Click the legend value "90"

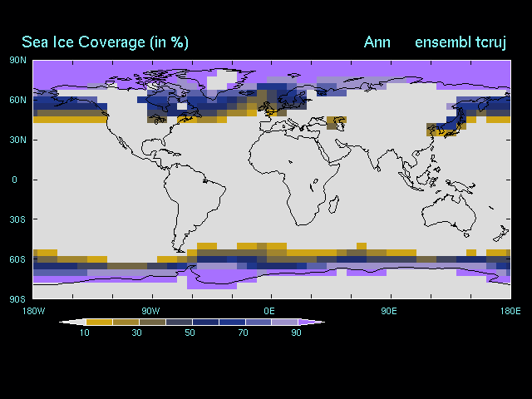(295, 332)
